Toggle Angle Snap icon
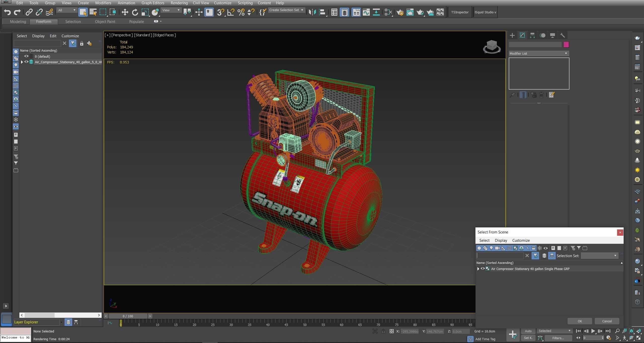This screenshot has width=644, height=343. point(230,12)
